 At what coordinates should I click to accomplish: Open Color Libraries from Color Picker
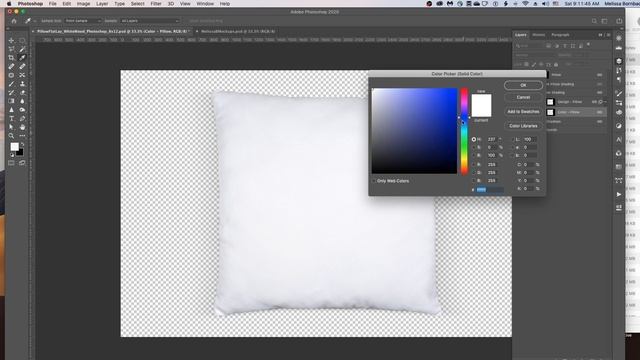[x=523, y=126]
